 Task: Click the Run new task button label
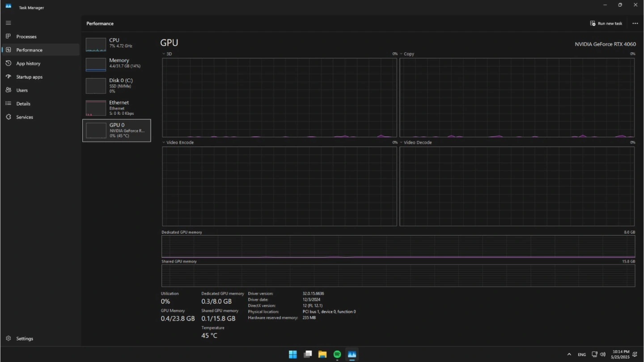610,23
